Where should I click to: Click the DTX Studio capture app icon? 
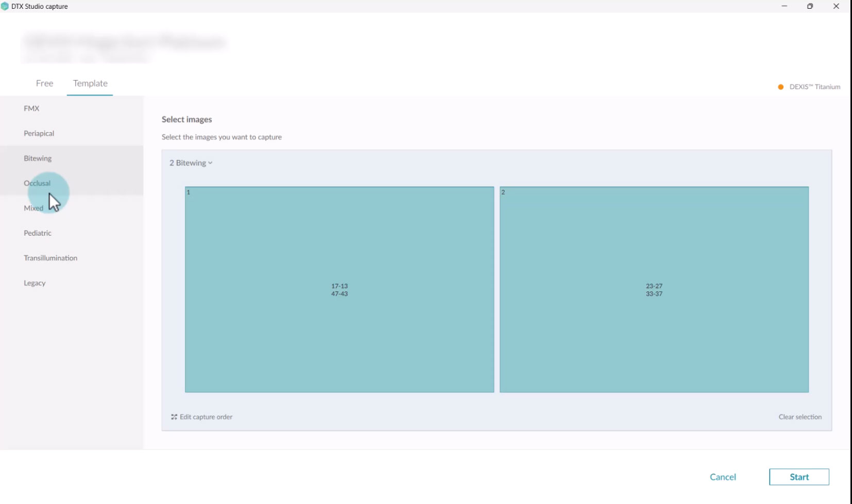[x=5, y=6]
